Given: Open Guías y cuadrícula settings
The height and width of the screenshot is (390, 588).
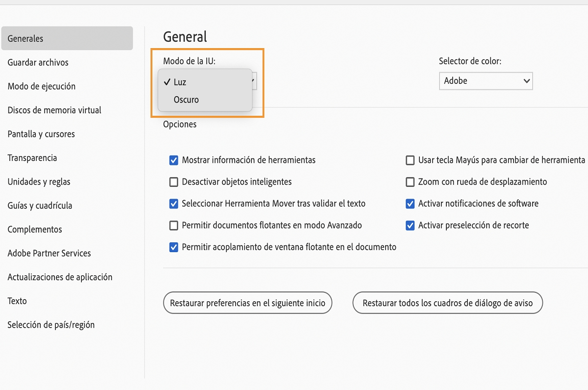Looking at the screenshot, I should [40, 206].
